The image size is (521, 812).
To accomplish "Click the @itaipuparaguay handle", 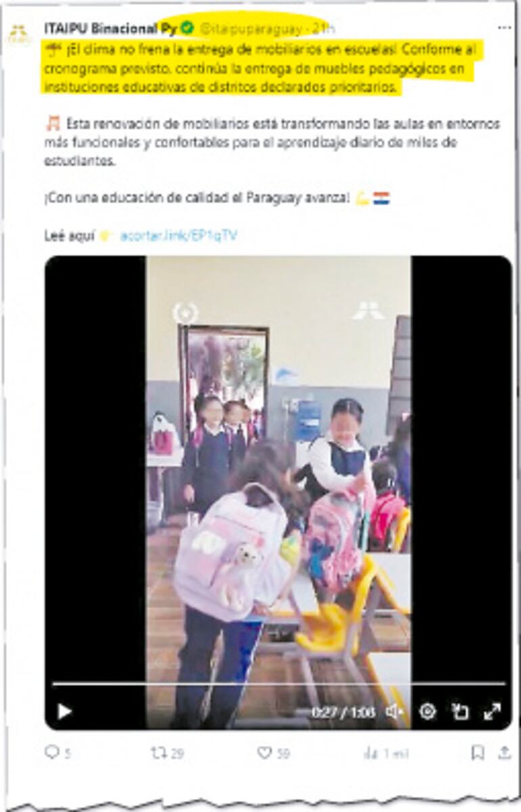I will 251,29.
